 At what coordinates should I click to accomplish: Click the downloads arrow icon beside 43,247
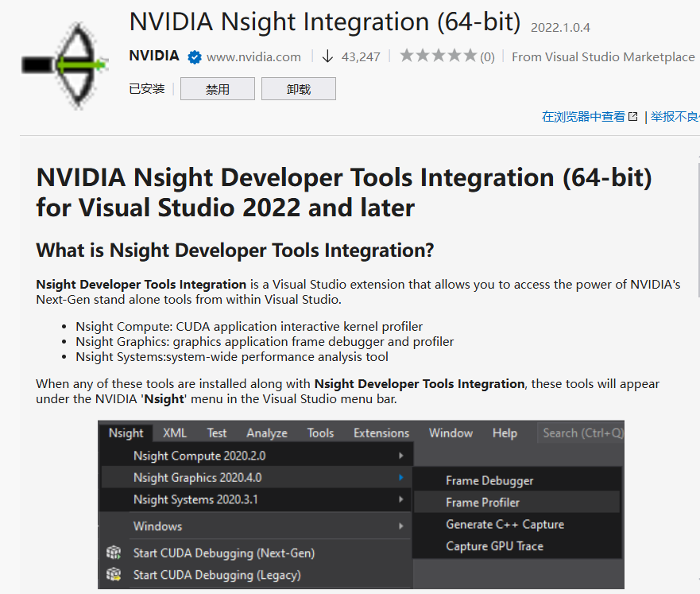click(x=329, y=56)
